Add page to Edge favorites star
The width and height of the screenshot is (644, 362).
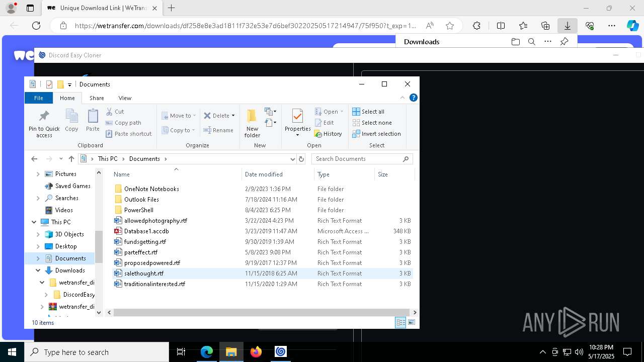point(450,26)
